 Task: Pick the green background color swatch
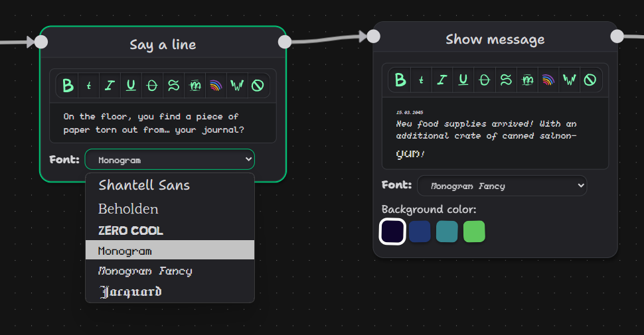474,232
